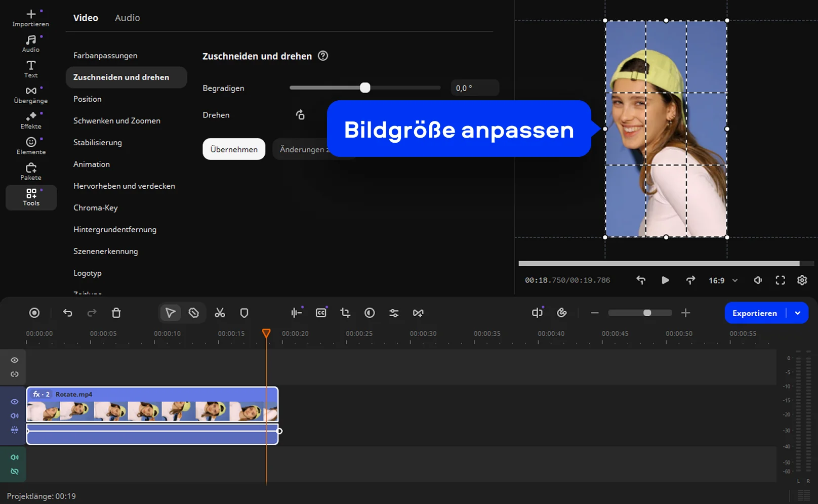This screenshot has width=818, height=504.
Task: Open the Importieren panel
Action: 31,18
